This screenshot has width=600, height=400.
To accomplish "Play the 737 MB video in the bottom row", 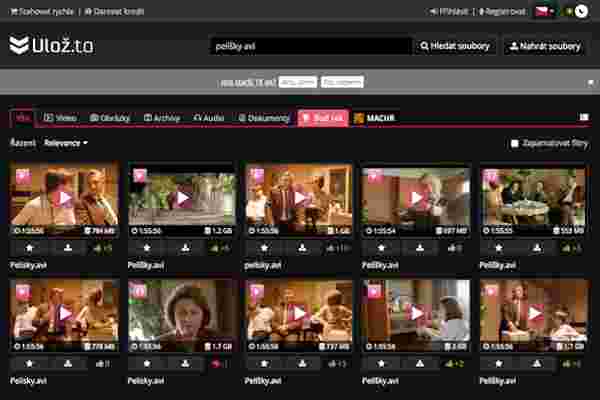I will (x=299, y=313).
